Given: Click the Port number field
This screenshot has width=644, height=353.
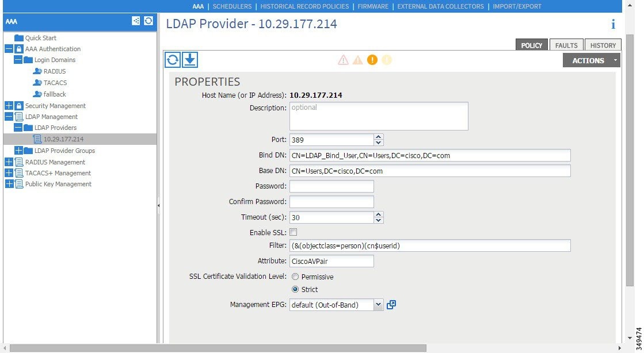Looking at the screenshot, I should (x=332, y=140).
